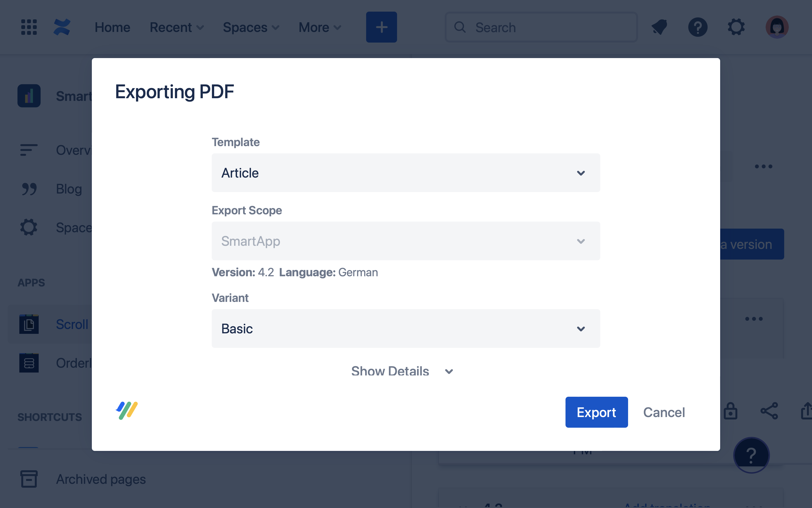Open the app switcher grid icon

click(x=29, y=27)
